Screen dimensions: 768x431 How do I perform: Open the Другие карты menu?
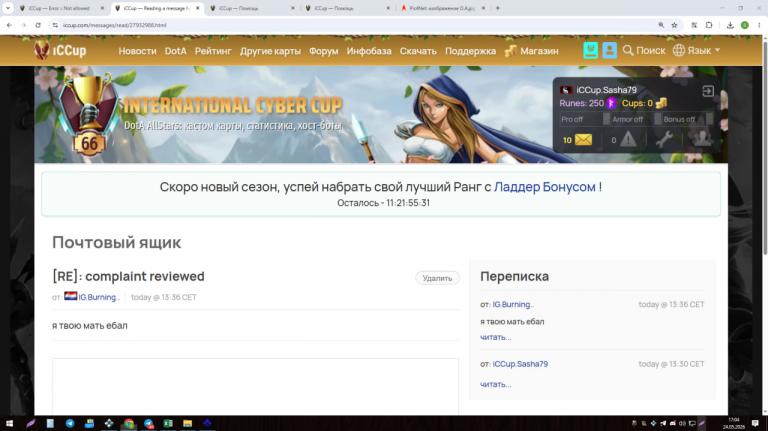pyautogui.click(x=270, y=51)
